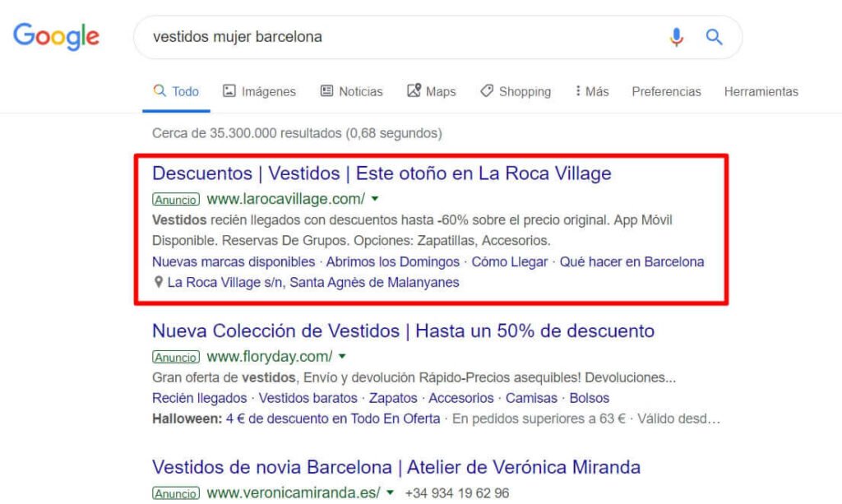842x504 pixels.
Task: Open the La Roca Village ad title
Action: tap(382, 173)
